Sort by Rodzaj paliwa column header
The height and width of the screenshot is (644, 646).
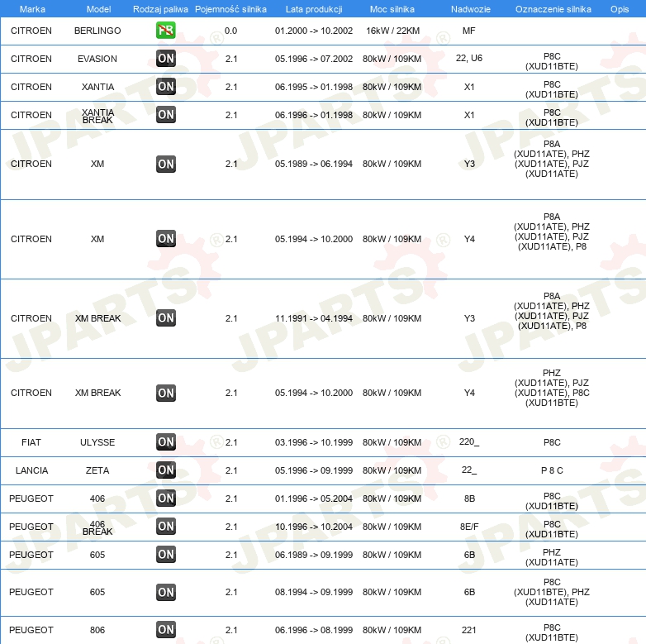click(x=160, y=9)
